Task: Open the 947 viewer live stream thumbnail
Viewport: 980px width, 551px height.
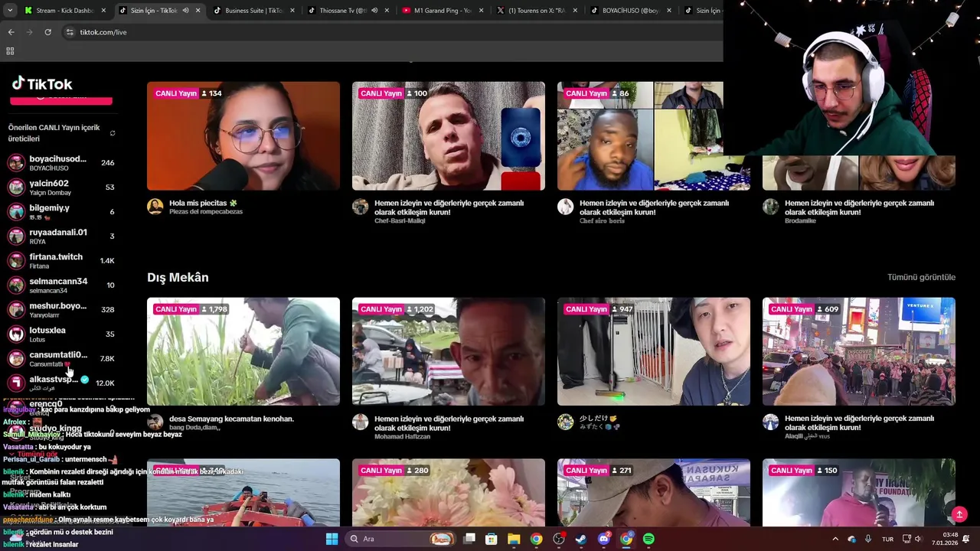Action: coord(654,351)
